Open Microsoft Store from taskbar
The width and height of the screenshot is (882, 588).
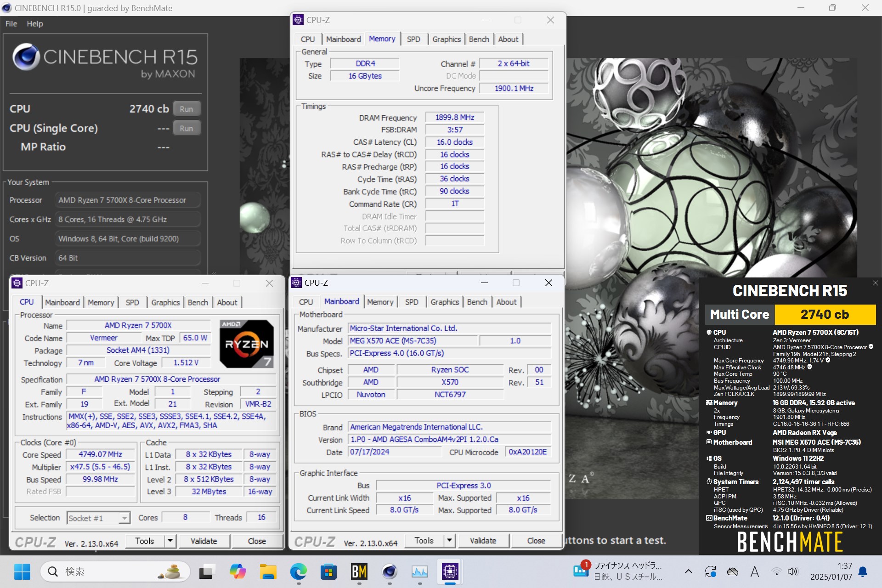(x=328, y=572)
